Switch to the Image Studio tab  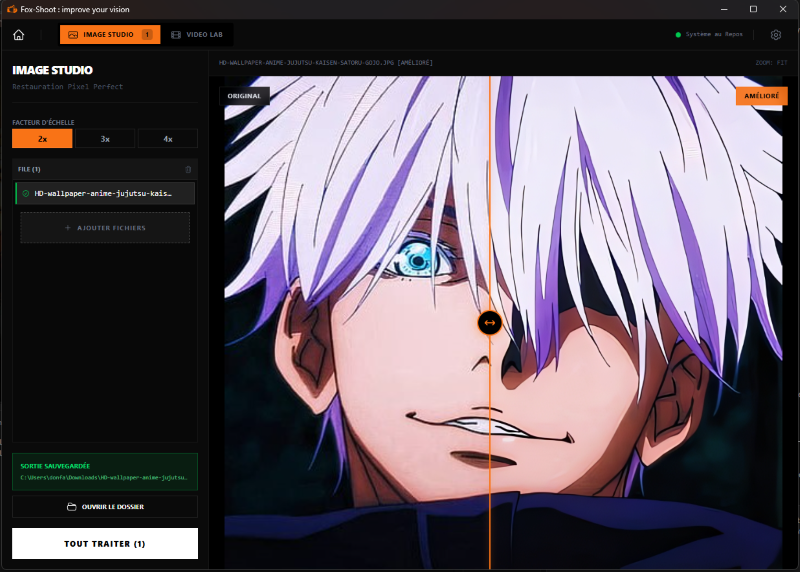click(109, 35)
